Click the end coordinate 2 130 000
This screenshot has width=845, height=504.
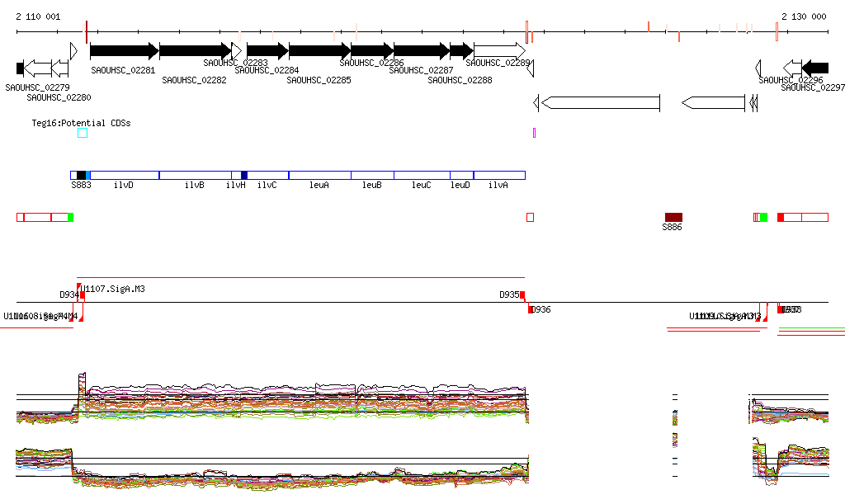(804, 16)
